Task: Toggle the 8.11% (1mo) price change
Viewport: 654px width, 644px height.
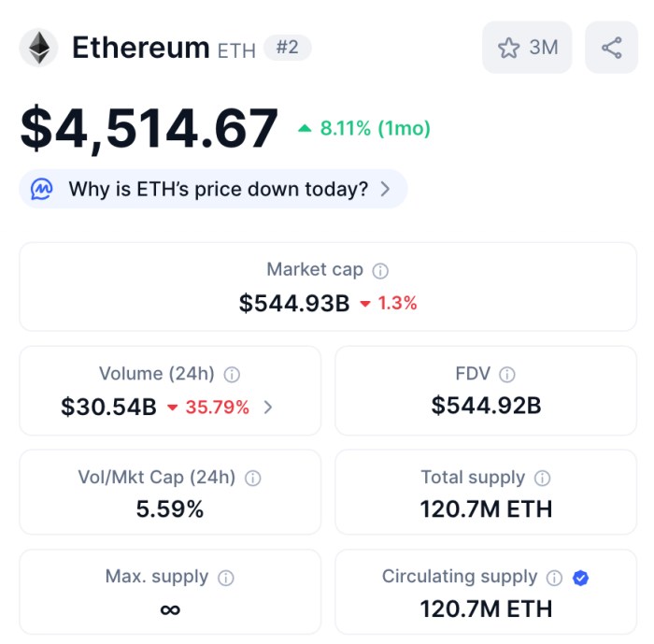Action: 364,129
